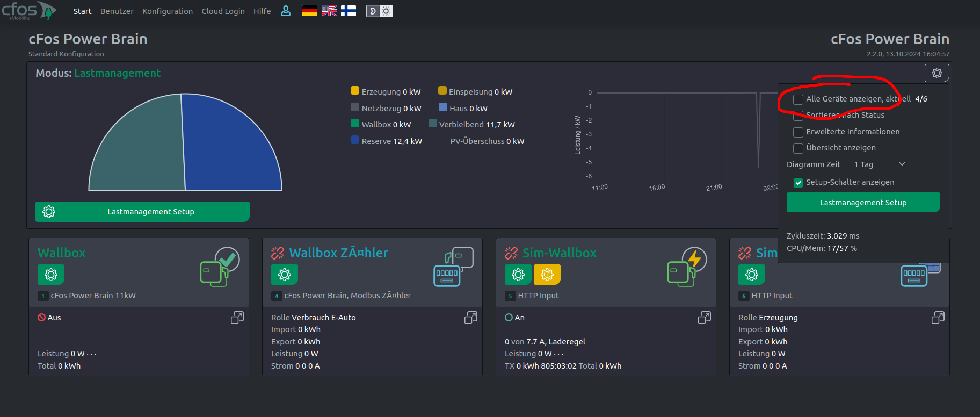The height and width of the screenshot is (417, 980).
Task: Click the Lastmanagement mode link
Action: click(117, 73)
